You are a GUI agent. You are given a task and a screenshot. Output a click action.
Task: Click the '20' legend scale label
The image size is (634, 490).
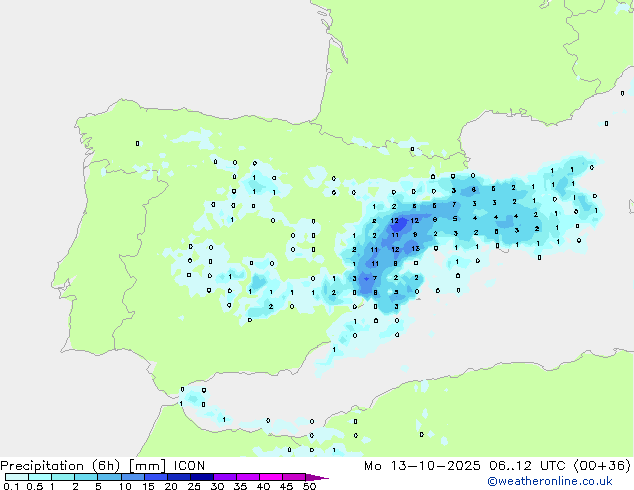pos(171,486)
